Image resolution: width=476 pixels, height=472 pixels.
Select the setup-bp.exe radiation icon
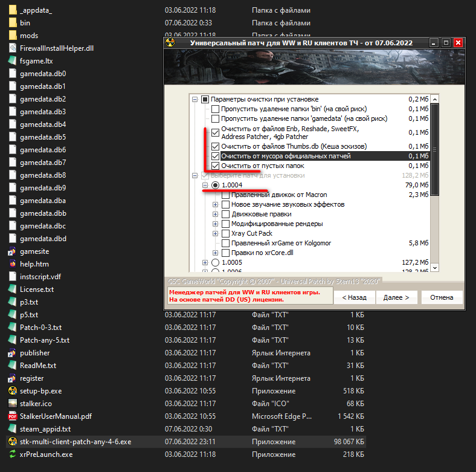tap(13, 390)
